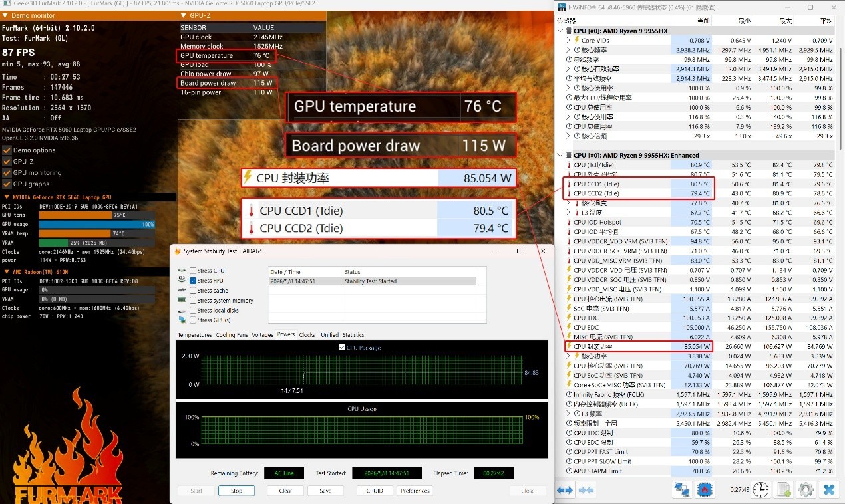Expand the 核心倍频 row
The image size is (845, 504).
point(568,136)
